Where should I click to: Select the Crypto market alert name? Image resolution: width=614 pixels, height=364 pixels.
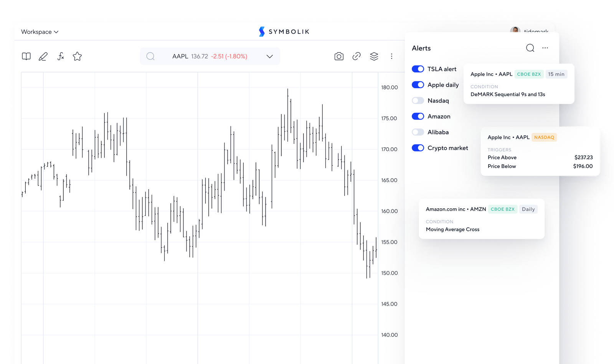click(x=448, y=148)
